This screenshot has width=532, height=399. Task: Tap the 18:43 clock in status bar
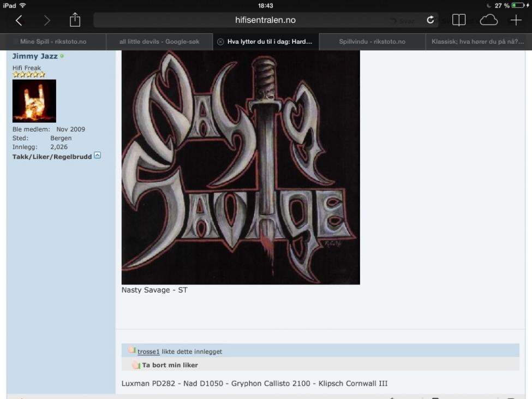[265, 5]
